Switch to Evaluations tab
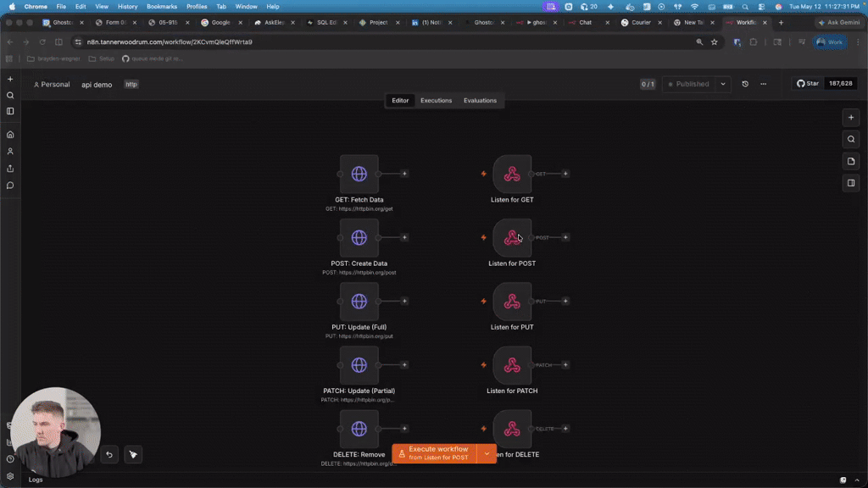The height and width of the screenshot is (488, 868). (x=480, y=101)
